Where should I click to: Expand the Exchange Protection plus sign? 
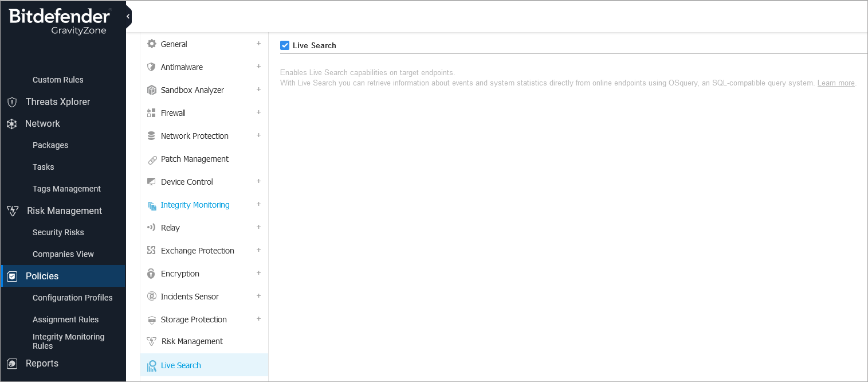pos(258,250)
